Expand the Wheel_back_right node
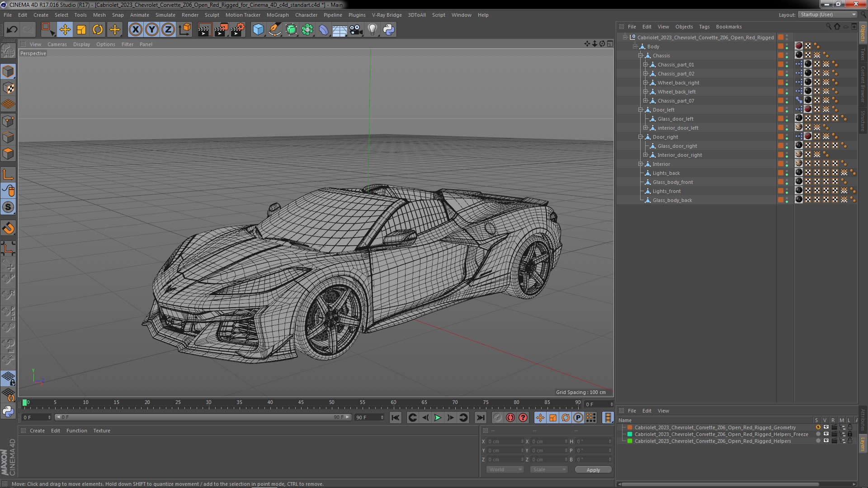The height and width of the screenshot is (488, 868). pyautogui.click(x=646, y=83)
